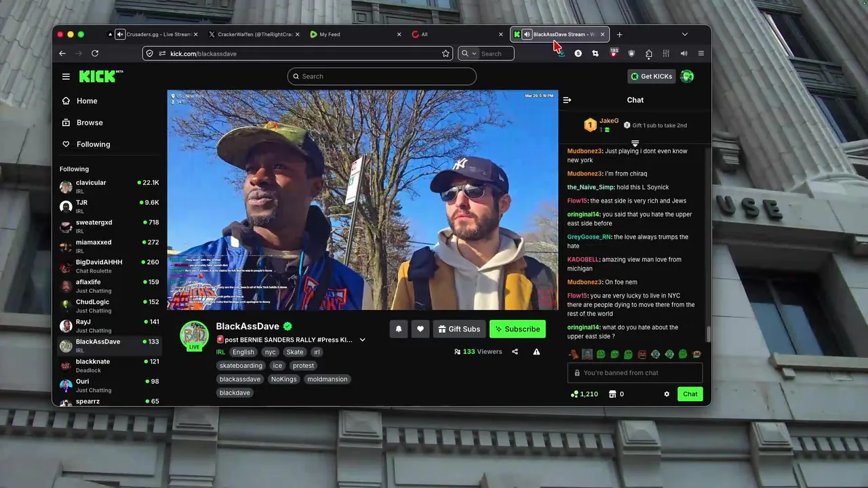Screen dimensions: 868x488
Task: Click the 1,210 channel points icon
Action: pos(585,394)
